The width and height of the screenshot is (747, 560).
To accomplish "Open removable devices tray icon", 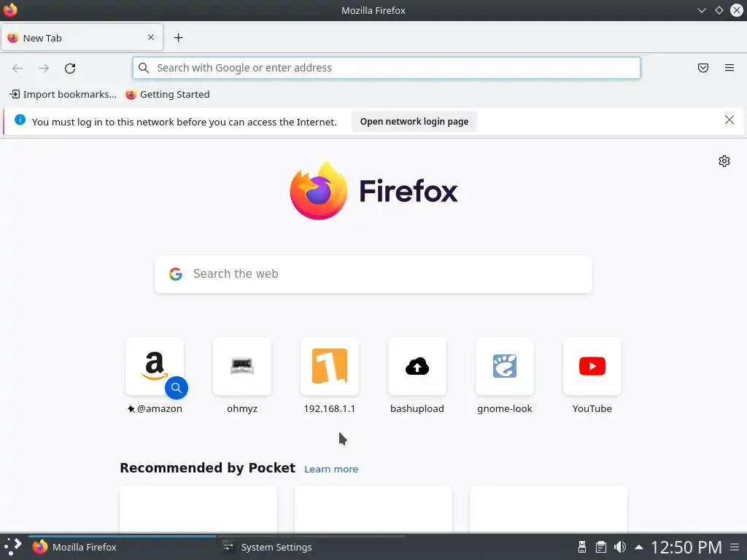I will coord(581,547).
